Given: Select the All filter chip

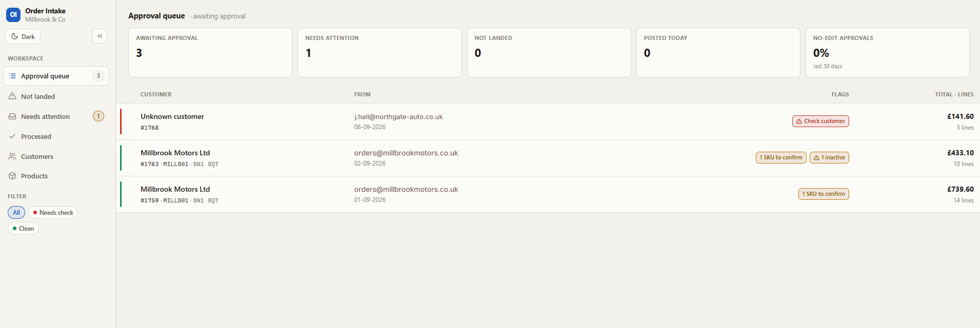Looking at the screenshot, I should [16, 212].
